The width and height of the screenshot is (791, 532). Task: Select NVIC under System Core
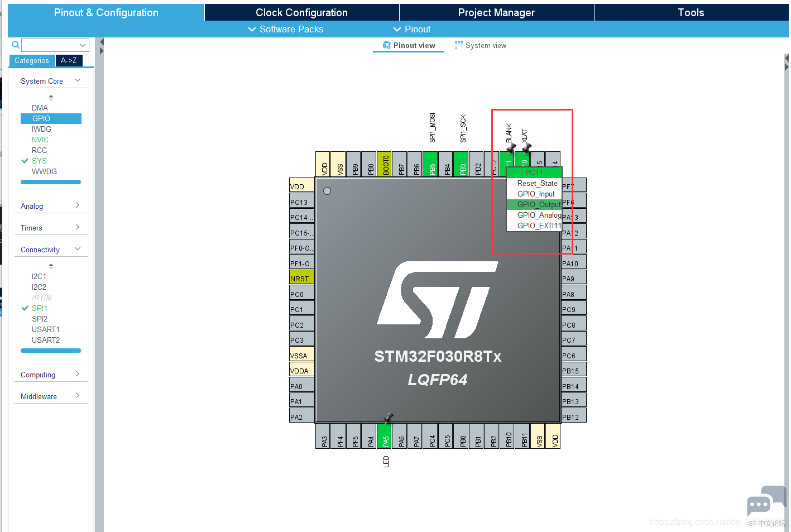tap(40, 140)
